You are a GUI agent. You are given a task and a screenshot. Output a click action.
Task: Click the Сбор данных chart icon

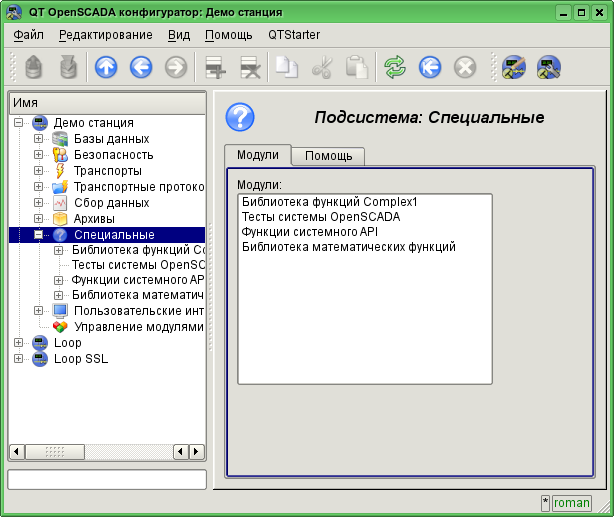pyautogui.click(x=60, y=202)
